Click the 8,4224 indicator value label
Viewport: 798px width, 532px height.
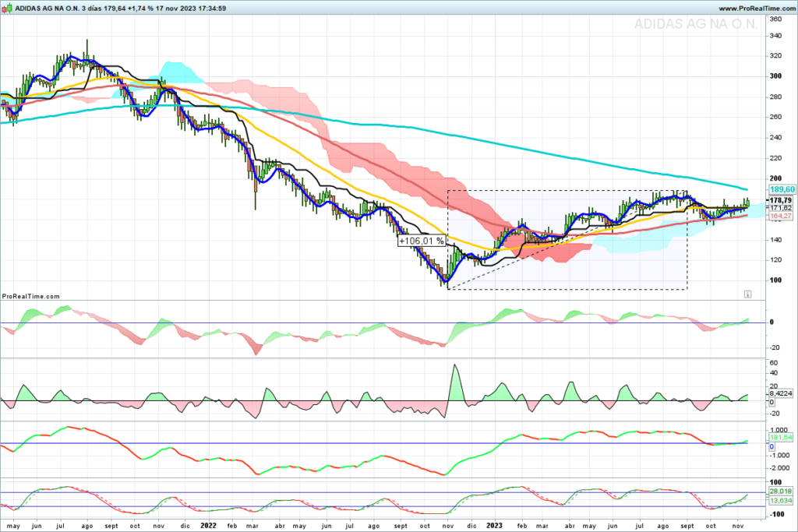click(x=781, y=393)
